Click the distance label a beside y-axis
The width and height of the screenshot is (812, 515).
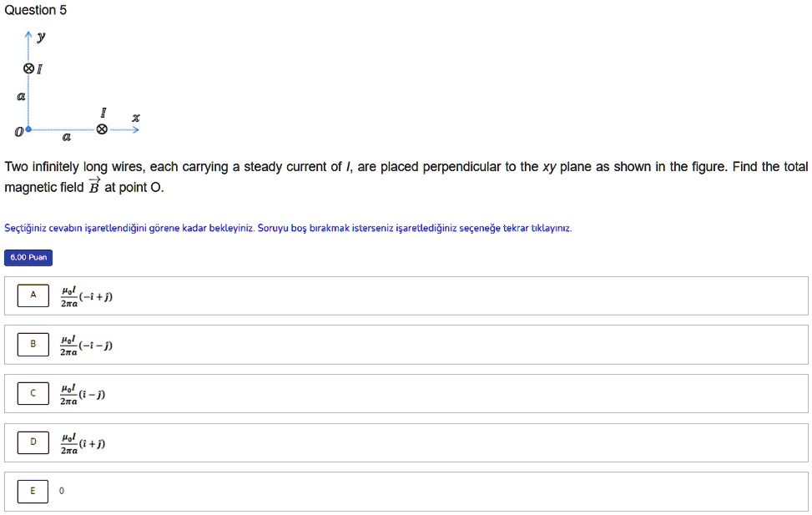(x=19, y=97)
